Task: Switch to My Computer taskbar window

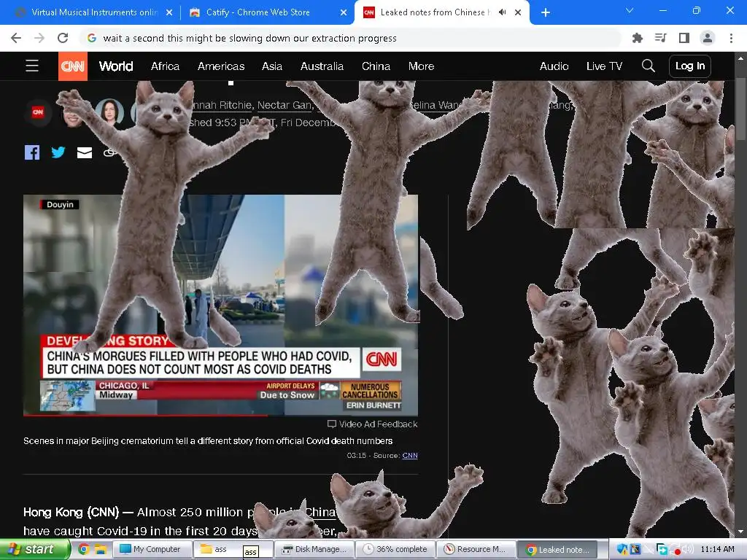Action: (x=152, y=549)
